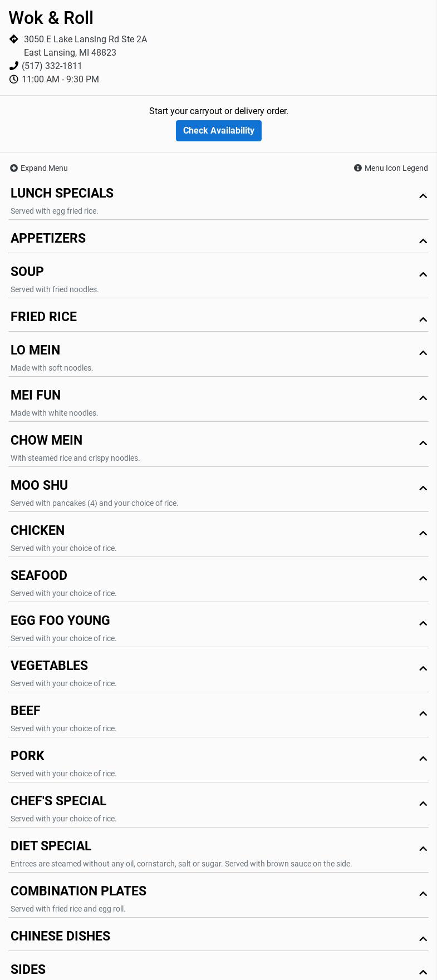437x980 pixels.
Task: Open the restaurant address link
Action: pos(85,46)
